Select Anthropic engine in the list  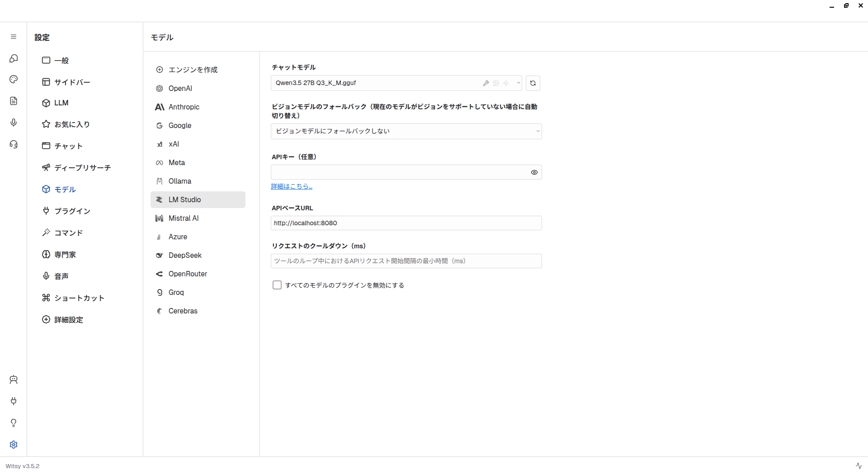tap(184, 107)
